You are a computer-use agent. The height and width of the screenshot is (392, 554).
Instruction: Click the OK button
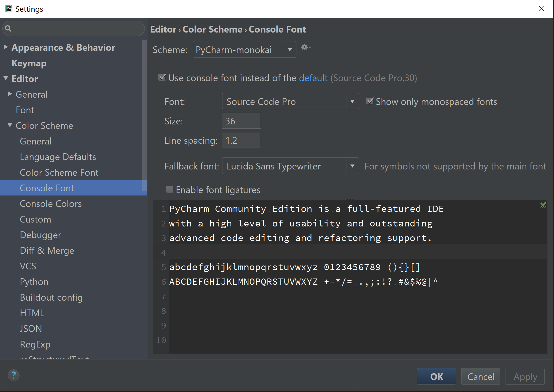(437, 376)
